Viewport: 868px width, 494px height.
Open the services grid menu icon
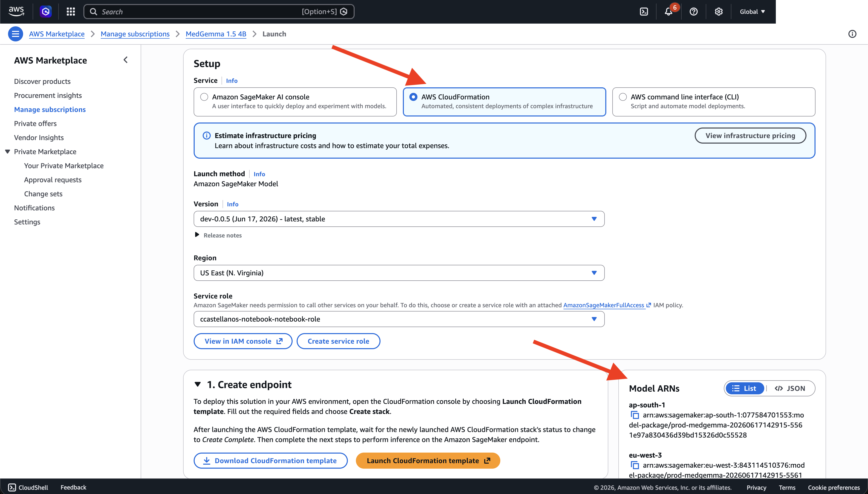(71, 12)
